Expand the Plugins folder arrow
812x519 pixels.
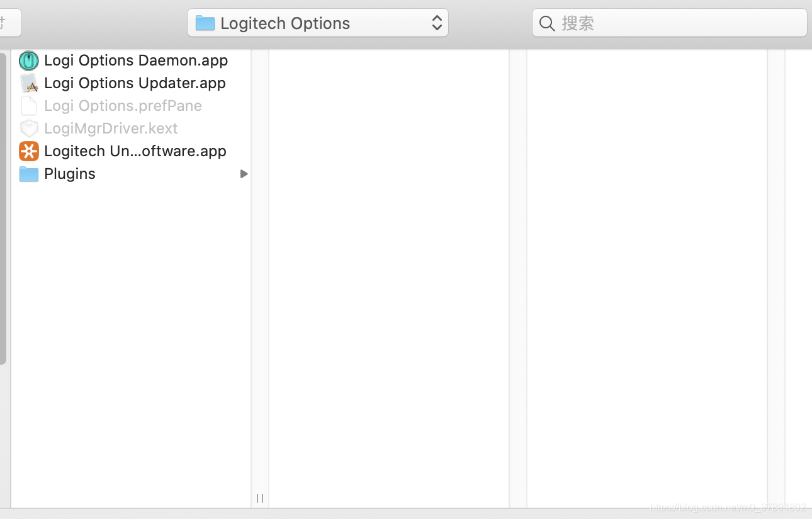244,174
